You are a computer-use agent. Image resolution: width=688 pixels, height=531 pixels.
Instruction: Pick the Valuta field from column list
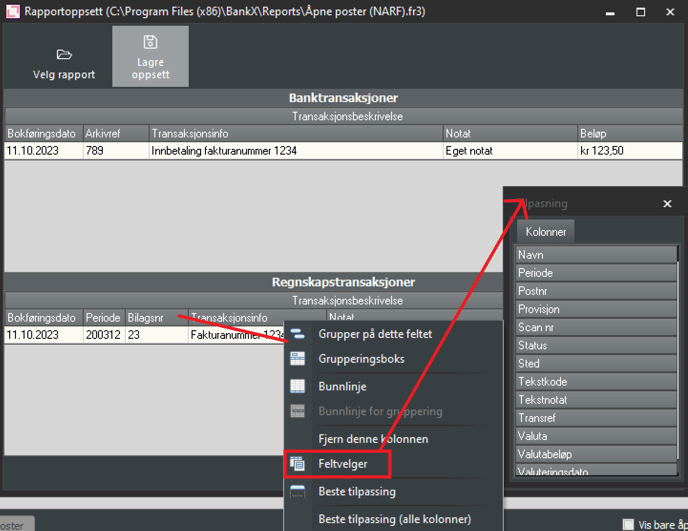pyautogui.click(x=596, y=436)
